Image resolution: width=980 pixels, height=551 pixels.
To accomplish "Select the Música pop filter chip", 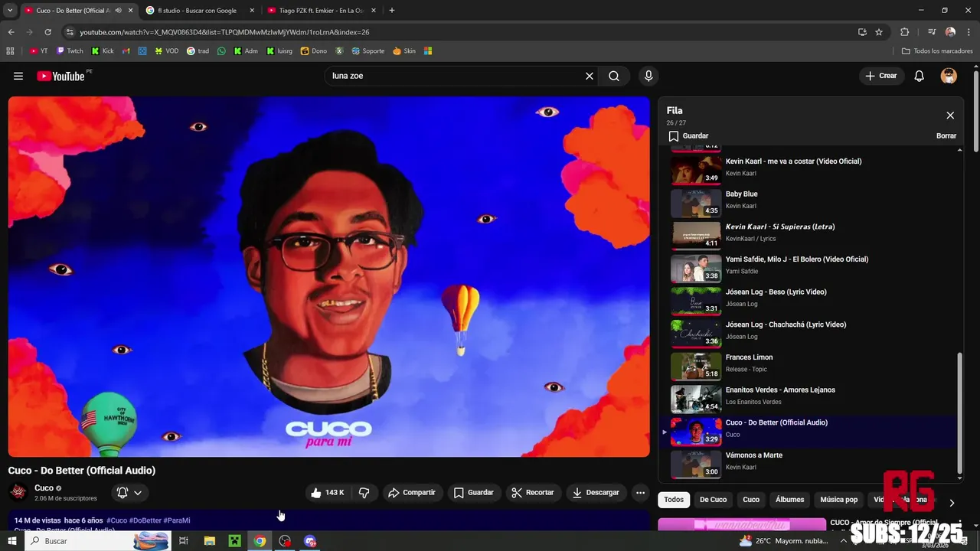I will point(838,500).
